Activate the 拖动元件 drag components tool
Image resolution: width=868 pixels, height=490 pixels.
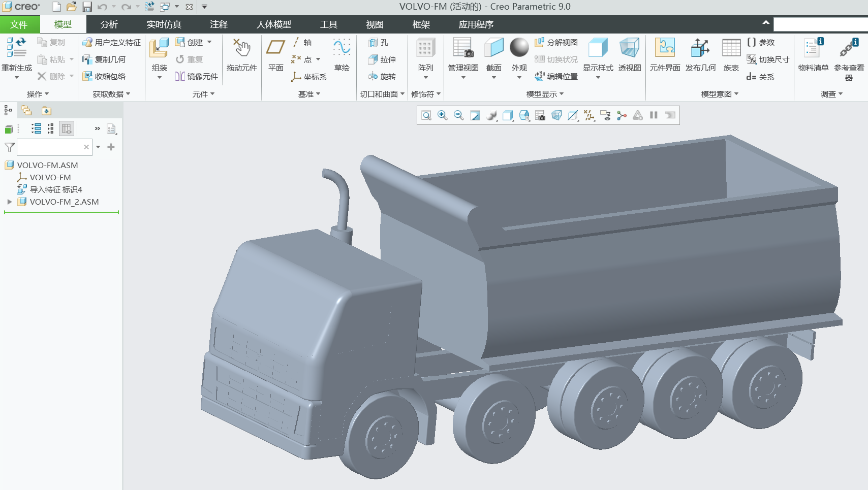(x=242, y=55)
